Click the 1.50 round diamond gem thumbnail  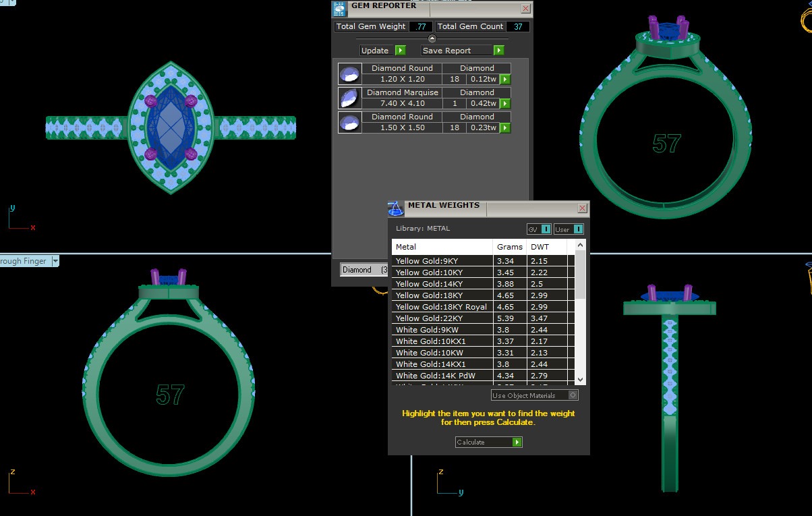coord(349,122)
